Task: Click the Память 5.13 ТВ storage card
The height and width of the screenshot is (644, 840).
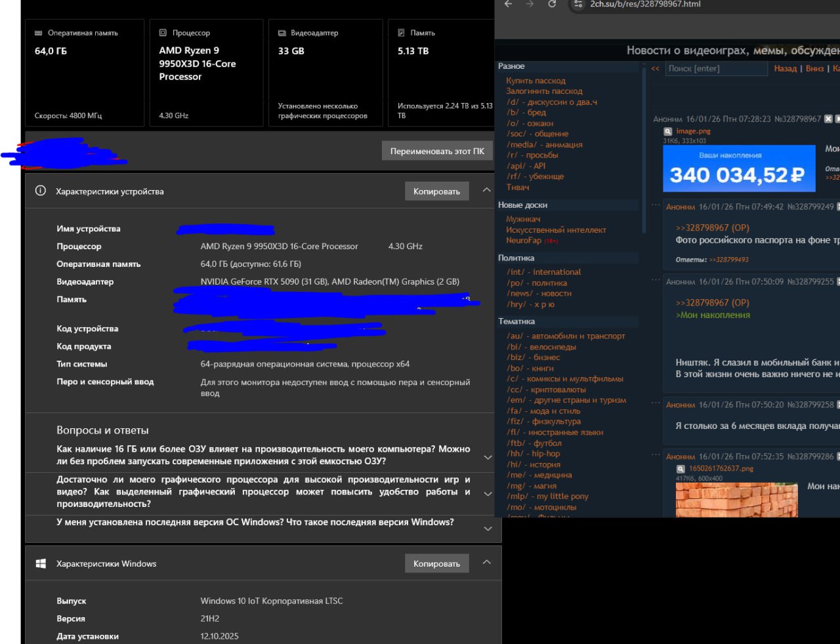Action: pyautogui.click(x=441, y=72)
